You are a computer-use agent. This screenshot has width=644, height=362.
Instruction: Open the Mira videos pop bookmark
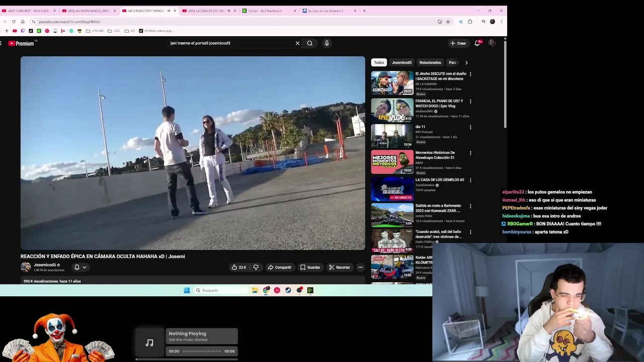pos(156,31)
